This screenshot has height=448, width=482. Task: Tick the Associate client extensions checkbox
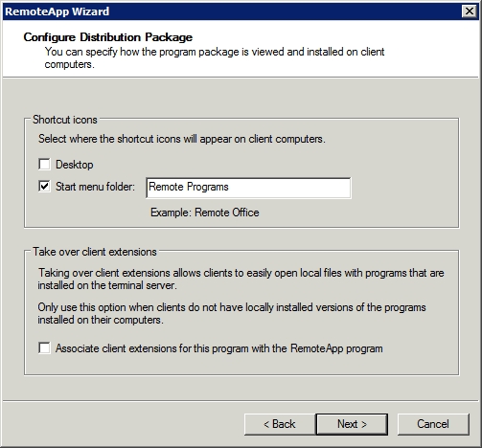click(x=44, y=347)
